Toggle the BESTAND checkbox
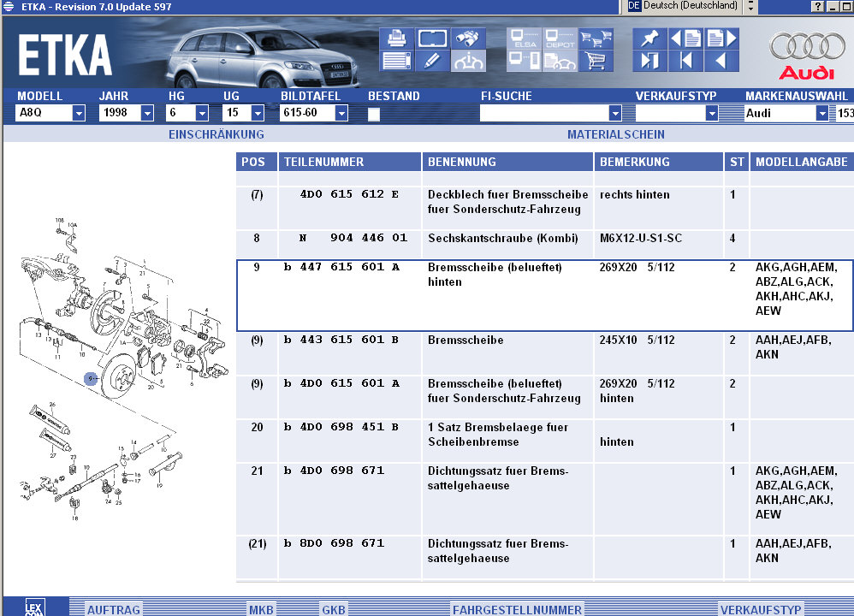 (x=374, y=114)
